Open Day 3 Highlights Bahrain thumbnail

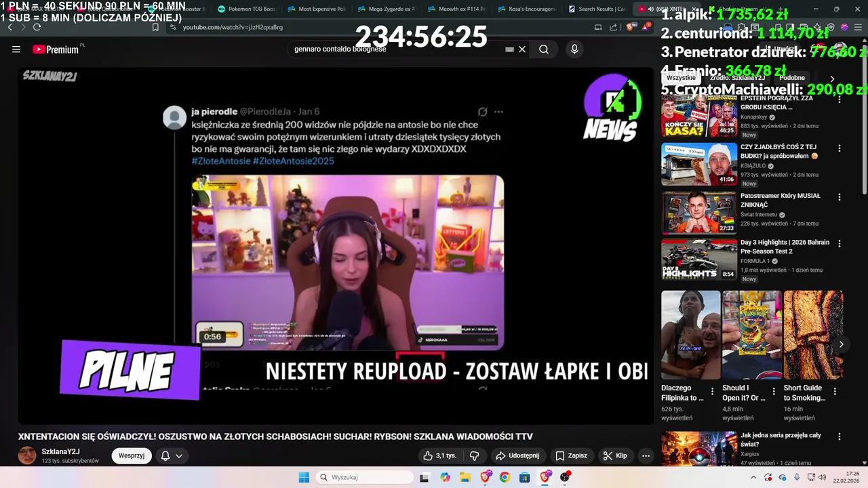tap(699, 259)
